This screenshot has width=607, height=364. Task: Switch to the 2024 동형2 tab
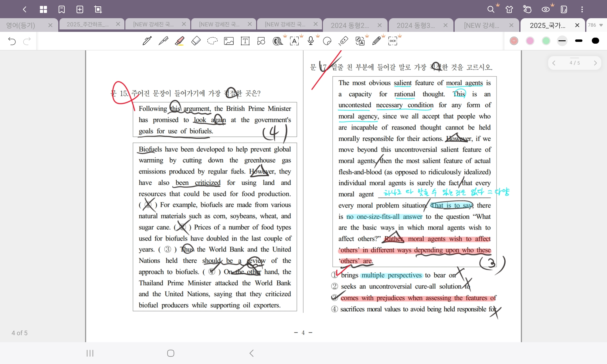click(350, 25)
